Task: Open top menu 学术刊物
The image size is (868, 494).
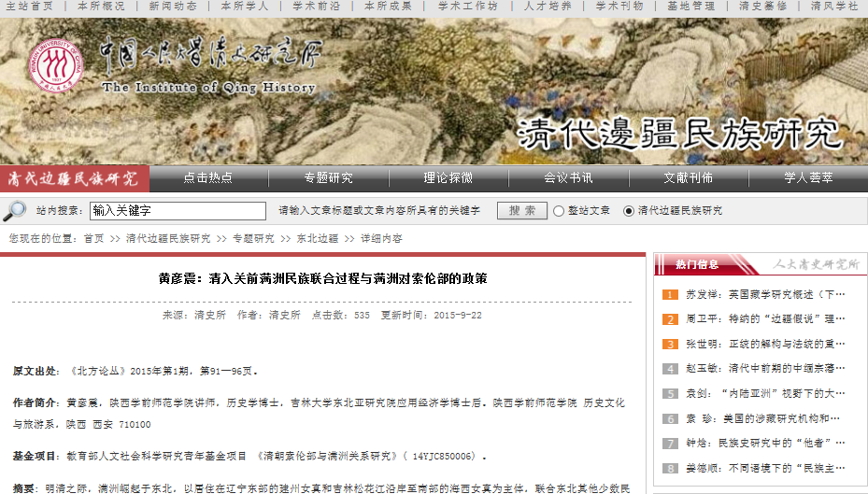Action: click(619, 7)
